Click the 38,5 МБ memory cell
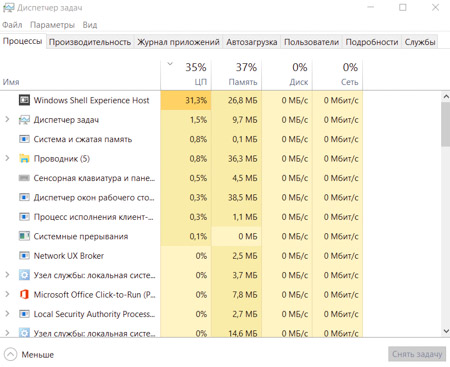This screenshot has height=367, width=450. tap(237, 197)
